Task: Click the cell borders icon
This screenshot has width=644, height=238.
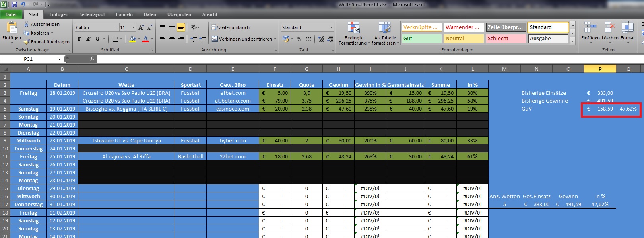Action: point(115,39)
